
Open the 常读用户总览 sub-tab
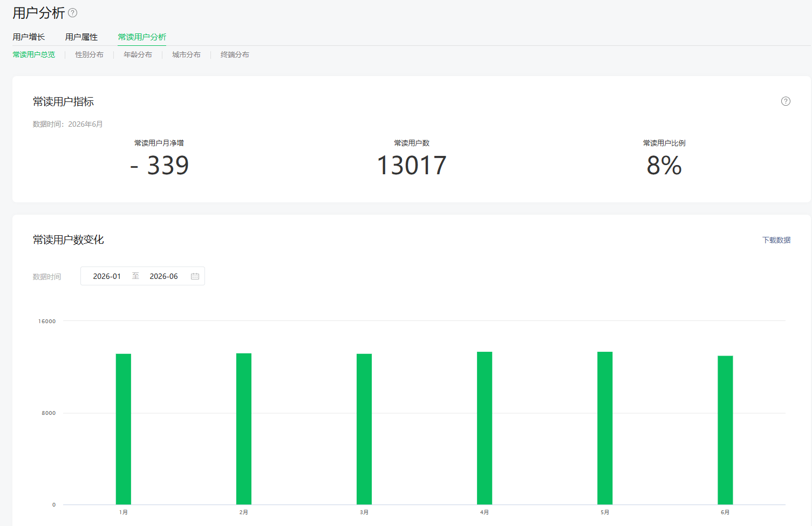[x=33, y=54]
